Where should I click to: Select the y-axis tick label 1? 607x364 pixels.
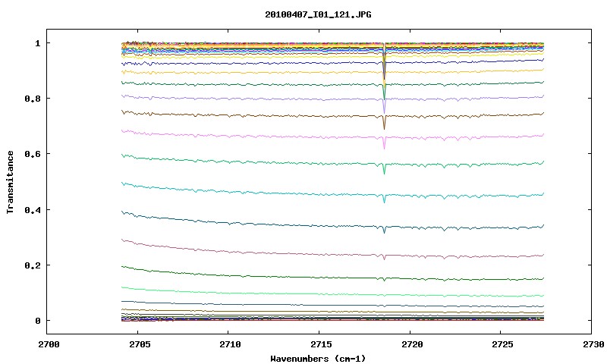point(38,43)
